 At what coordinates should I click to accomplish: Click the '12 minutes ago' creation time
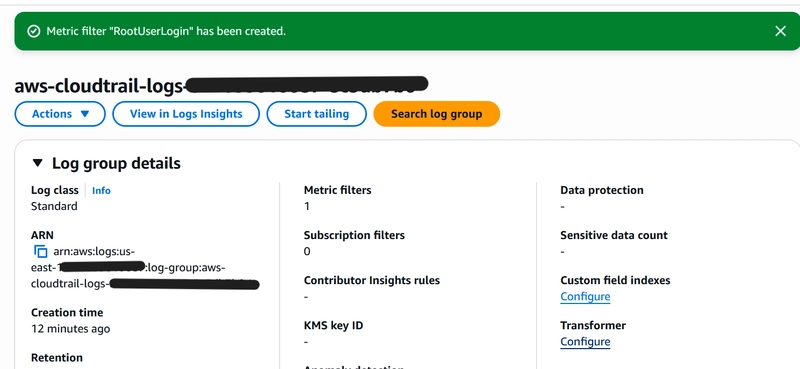(x=70, y=329)
